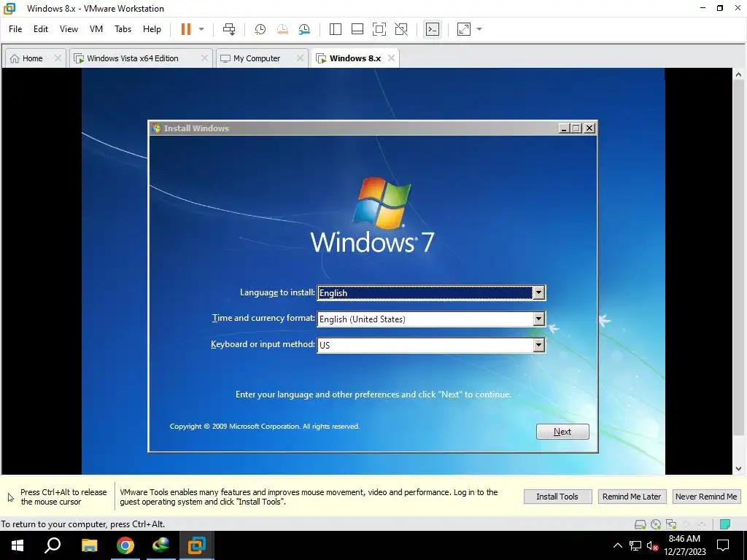Toggle the thumbnail bar icon
The height and width of the screenshot is (560, 747).
[x=357, y=29]
